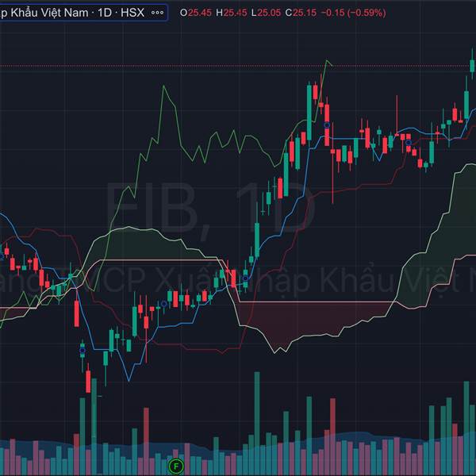The image size is (476, 476).
Task: Click the High value H25.45
Action: pos(232,13)
